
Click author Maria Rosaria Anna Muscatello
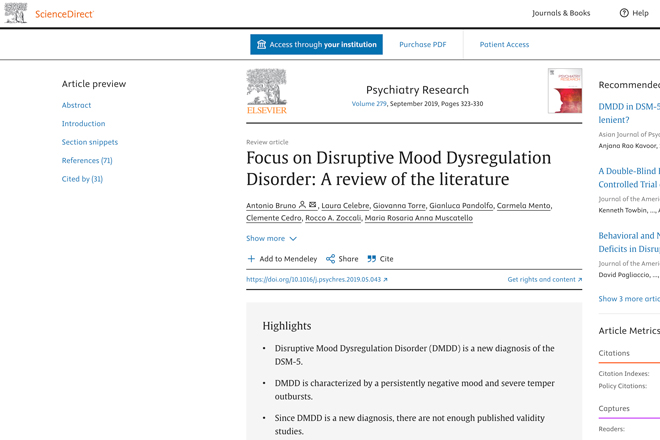[419, 218]
